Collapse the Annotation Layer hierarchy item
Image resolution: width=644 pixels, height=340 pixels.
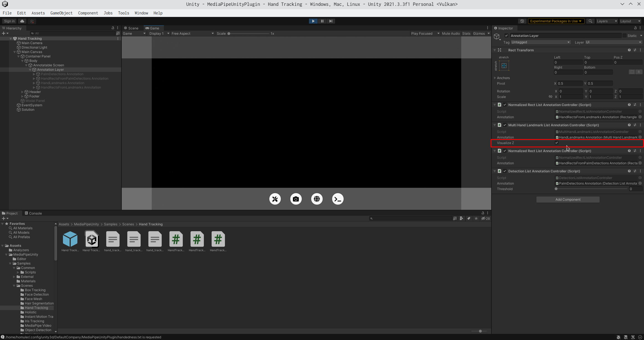[x=30, y=70]
